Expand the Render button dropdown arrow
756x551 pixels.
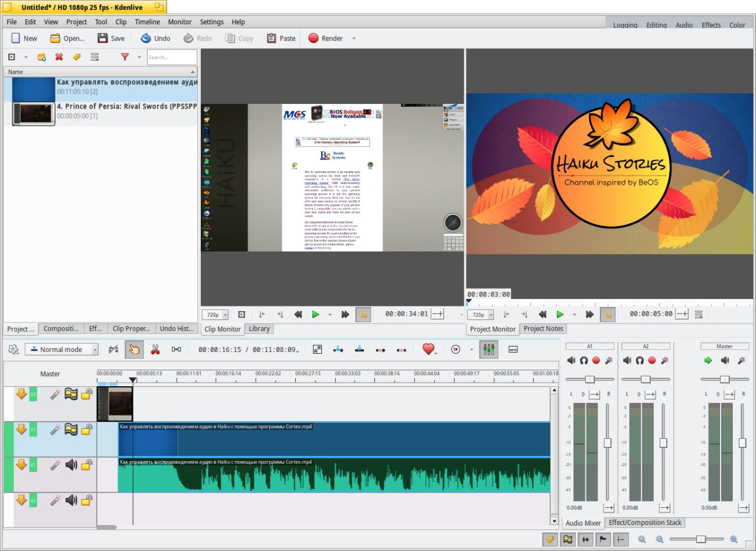[x=354, y=38]
